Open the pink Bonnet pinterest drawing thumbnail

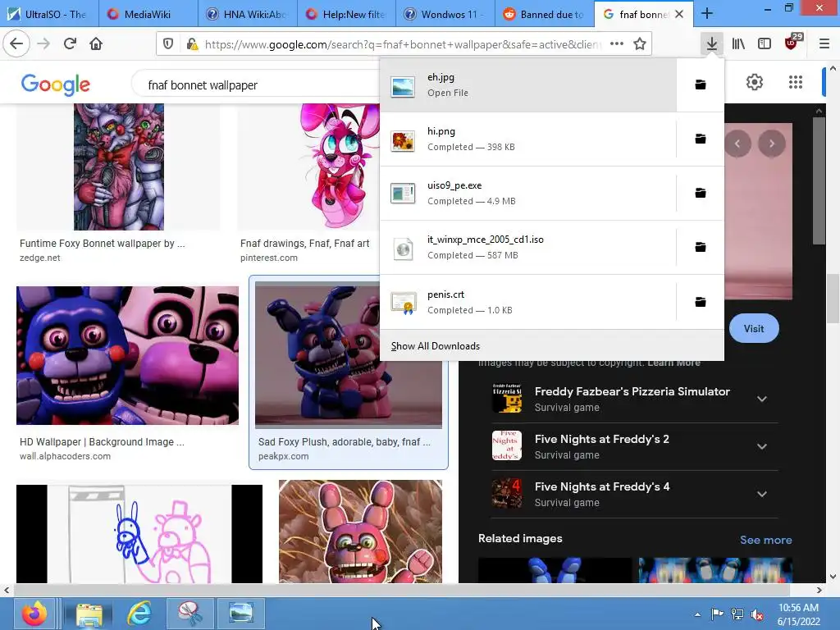click(x=308, y=167)
